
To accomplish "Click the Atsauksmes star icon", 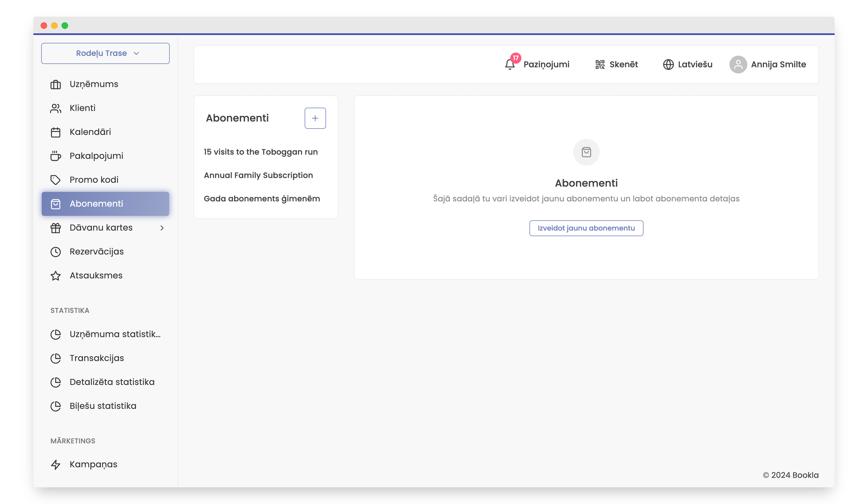I will pos(55,276).
